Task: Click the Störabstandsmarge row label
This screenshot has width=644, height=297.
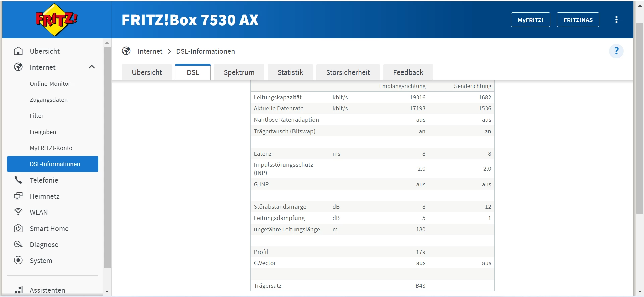Action: [280, 207]
